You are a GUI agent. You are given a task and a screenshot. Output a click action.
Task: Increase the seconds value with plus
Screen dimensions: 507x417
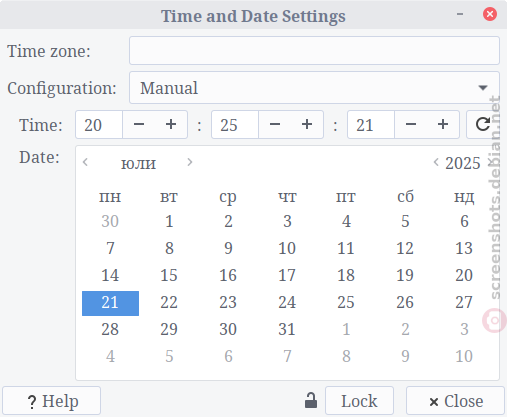click(443, 125)
